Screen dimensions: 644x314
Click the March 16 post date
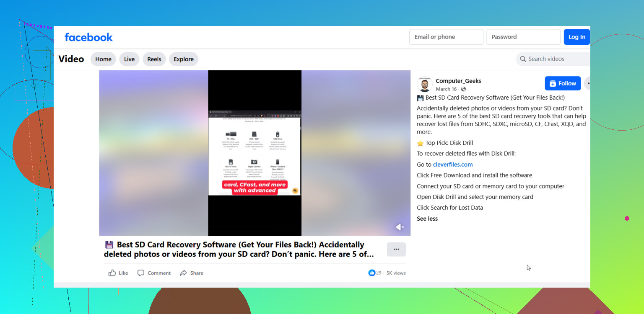[x=446, y=89]
